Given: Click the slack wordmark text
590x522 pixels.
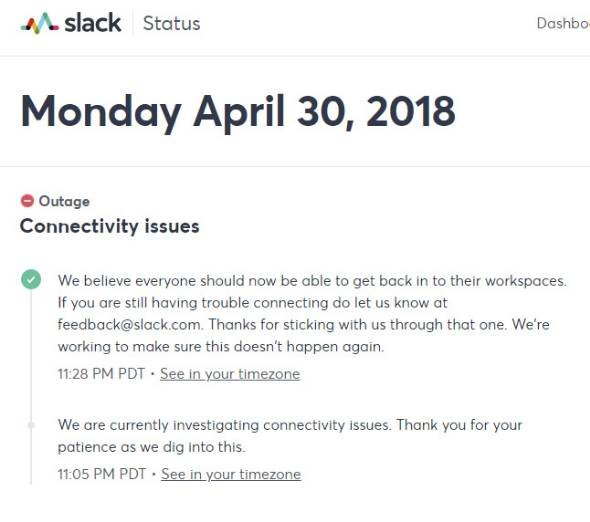Looking at the screenshot, I should (x=93, y=23).
